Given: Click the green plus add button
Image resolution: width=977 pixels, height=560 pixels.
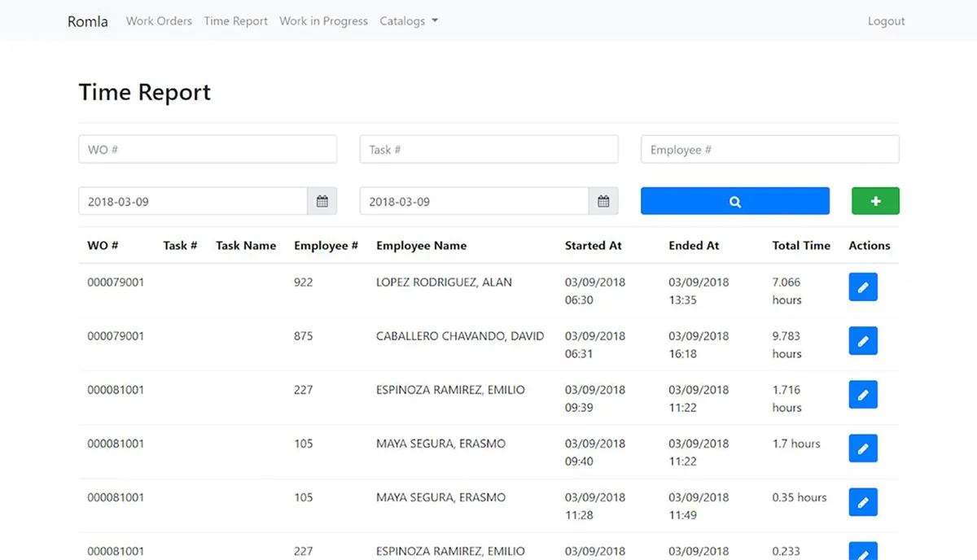Looking at the screenshot, I should [x=875, y=201].
